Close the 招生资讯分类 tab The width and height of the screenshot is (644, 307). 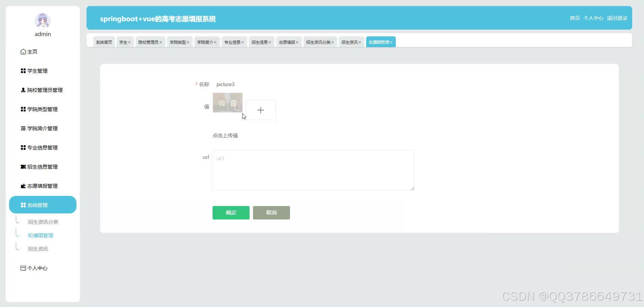pyautogui.click(x=332, y=42)
